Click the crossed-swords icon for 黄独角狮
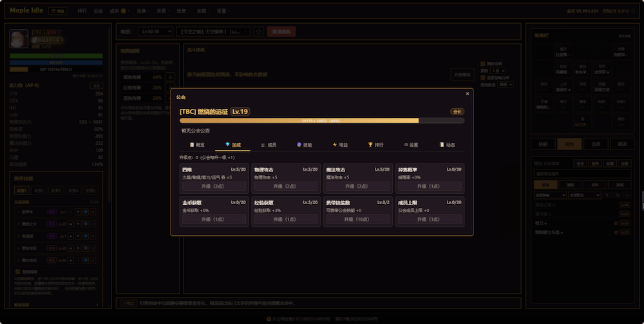This screenshot has width=644, height=324. click(x=170, y=77)
